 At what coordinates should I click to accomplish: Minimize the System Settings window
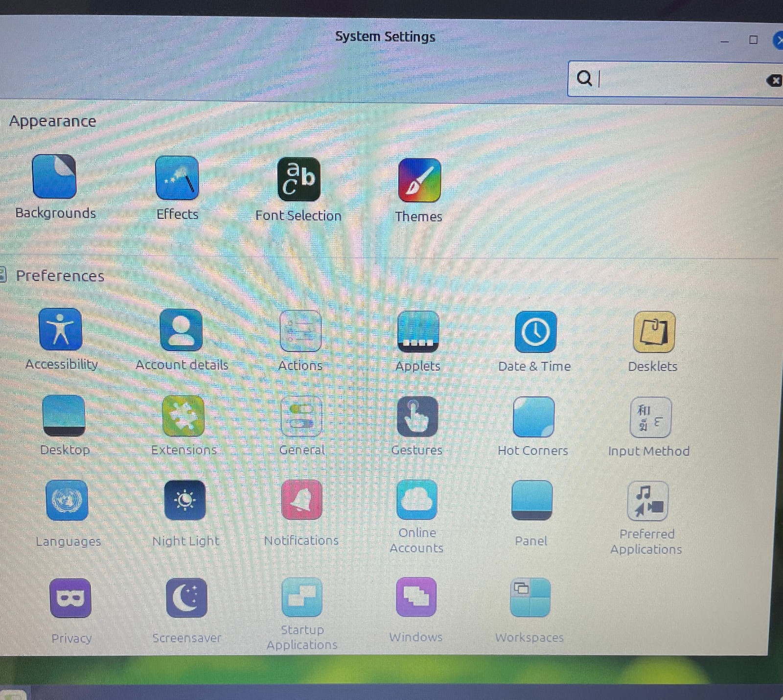(725, 41)
